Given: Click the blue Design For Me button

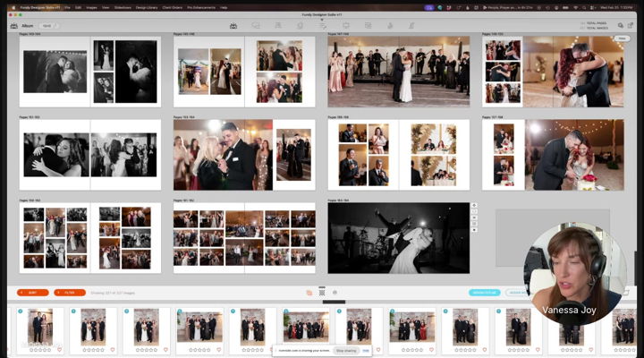Looking at the screenshot, I should [484, 292].
